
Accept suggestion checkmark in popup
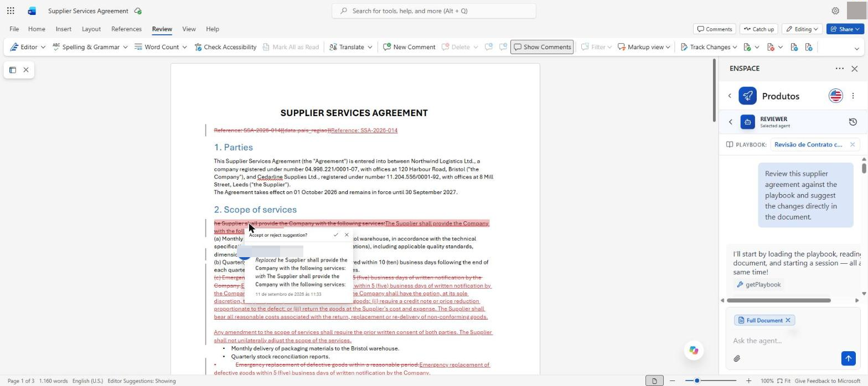click(335, 235)
